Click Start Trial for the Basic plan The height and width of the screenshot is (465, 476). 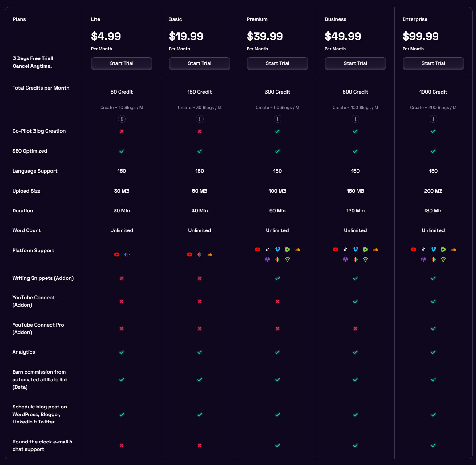200,63
